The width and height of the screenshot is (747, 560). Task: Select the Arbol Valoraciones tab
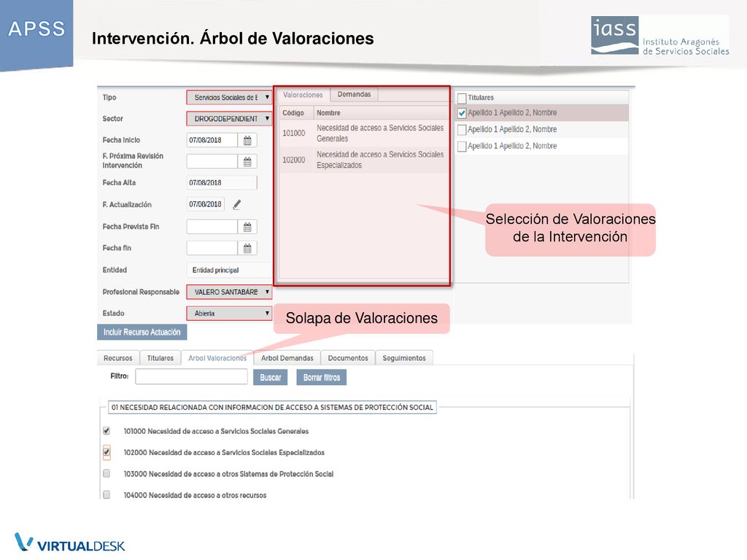pyautogui.click(x=217, y=358)
